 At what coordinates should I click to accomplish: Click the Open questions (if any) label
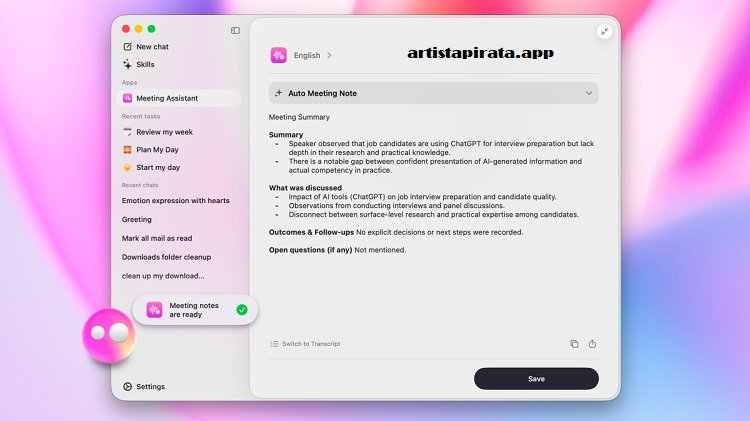[x=310, y=250]
